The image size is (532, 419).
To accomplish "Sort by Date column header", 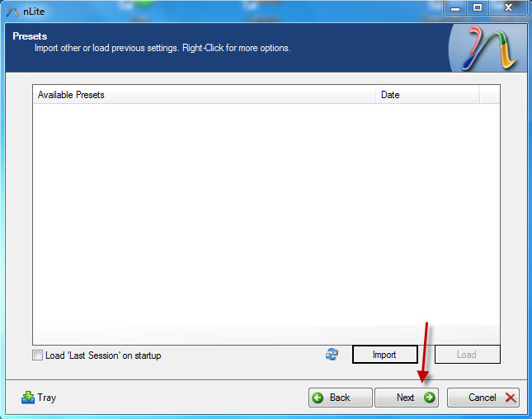I will [x=427, y=95].
